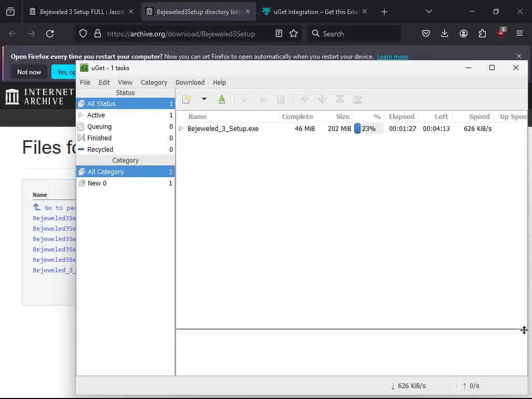The width and height of the screenshot is (532, 399).
Task: Toggle reader view icon
Action: [279, 34]
